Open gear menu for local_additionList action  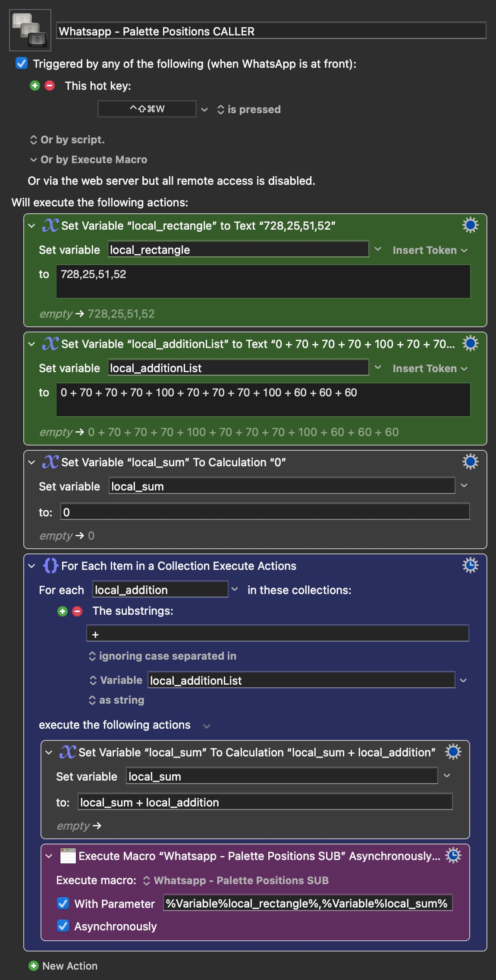tap(470, 344)
